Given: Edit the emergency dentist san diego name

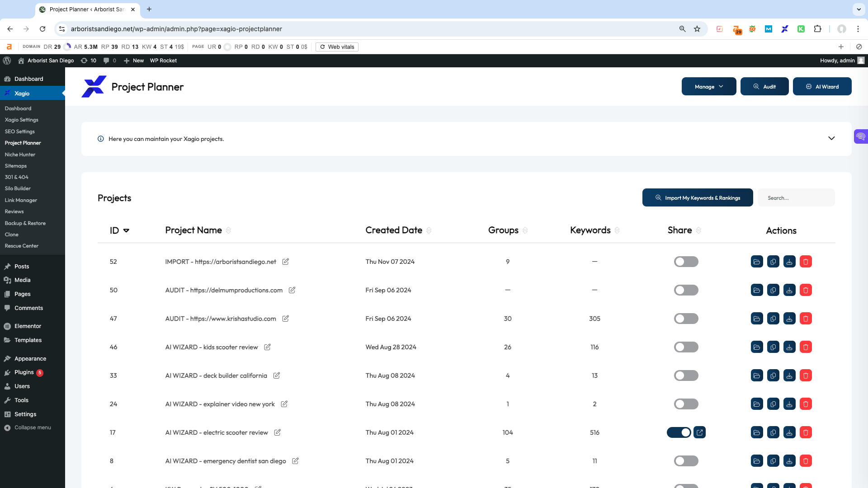Looking at the screenshot, I should (295, 461).
